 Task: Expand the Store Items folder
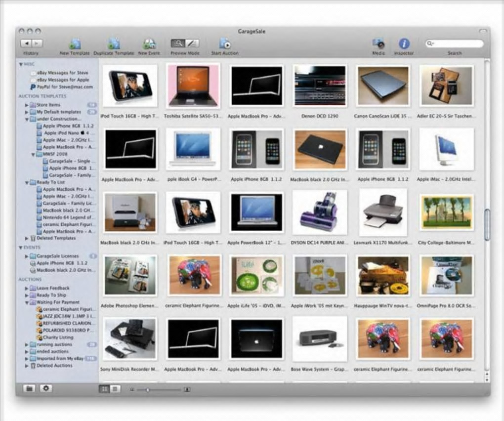pyautogui.click(x=27, y=105)
